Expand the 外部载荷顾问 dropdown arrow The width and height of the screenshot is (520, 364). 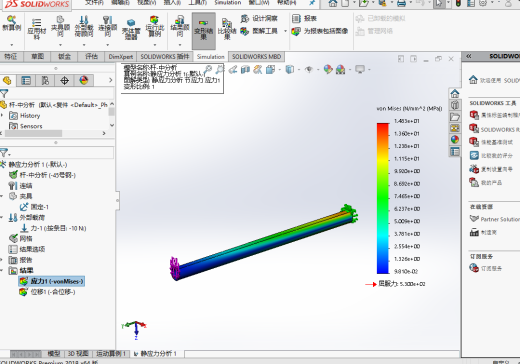(84, 45)
